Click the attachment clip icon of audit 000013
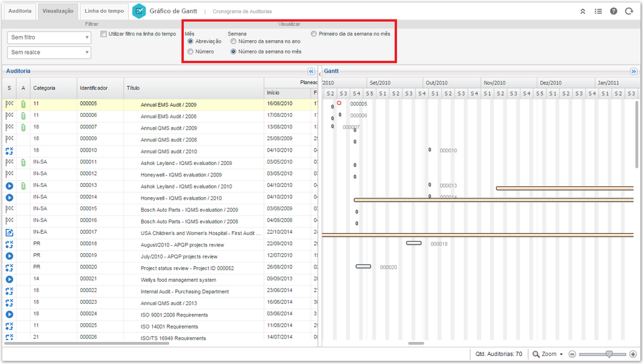The image size is (643, 364). 23,186
